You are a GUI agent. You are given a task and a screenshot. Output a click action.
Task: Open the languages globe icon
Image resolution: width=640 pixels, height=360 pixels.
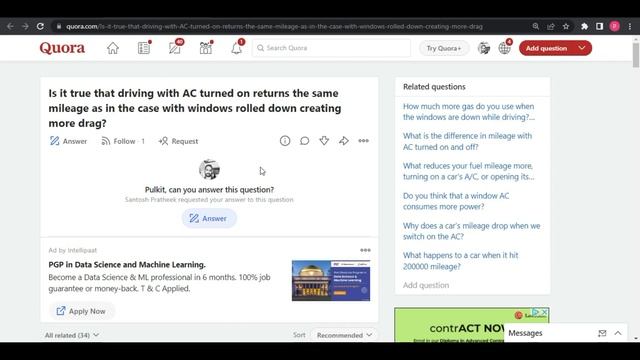click(505, 48)
